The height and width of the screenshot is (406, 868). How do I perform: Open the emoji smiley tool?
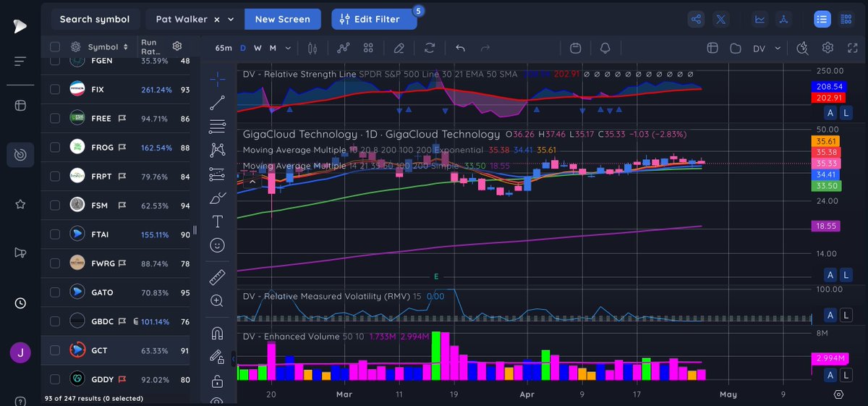(217, 245)
